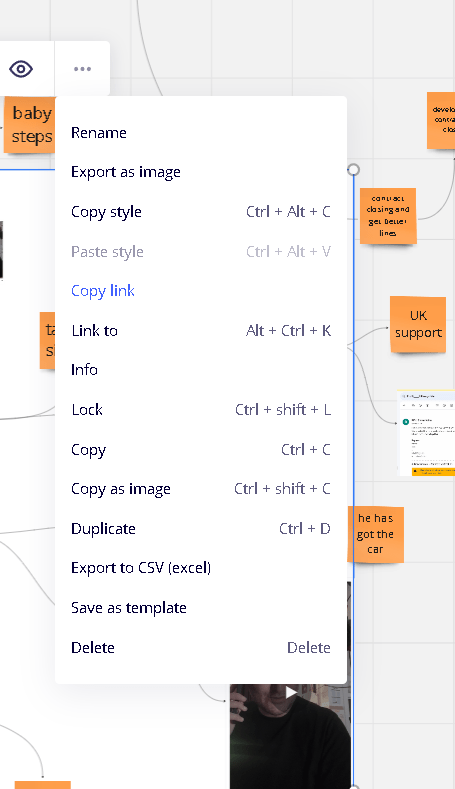Screen dimensions: 455x789
Task: Duplicate the selected frame
Action: tap(200, 529)
